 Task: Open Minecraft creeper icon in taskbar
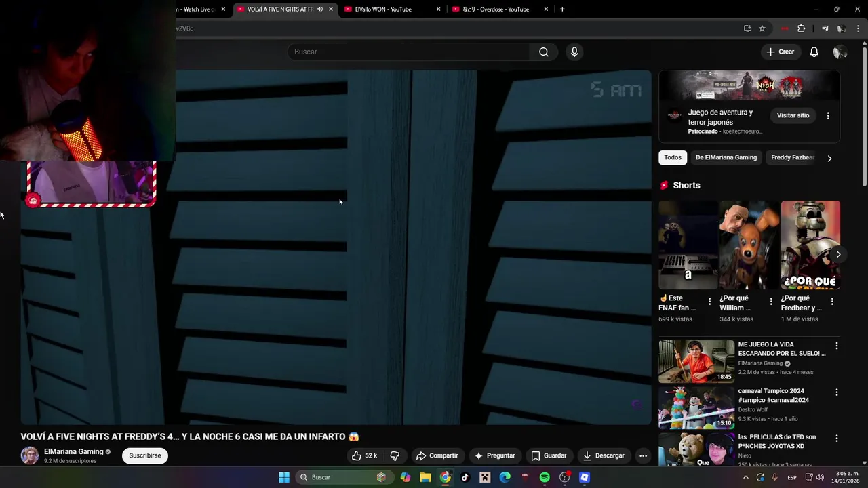click(485, 477)
